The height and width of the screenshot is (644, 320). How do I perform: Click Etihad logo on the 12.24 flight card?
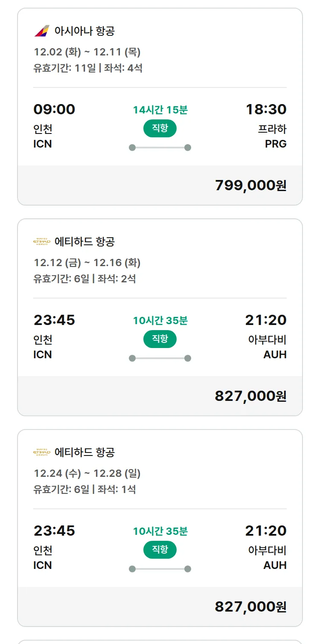[42, 452]
